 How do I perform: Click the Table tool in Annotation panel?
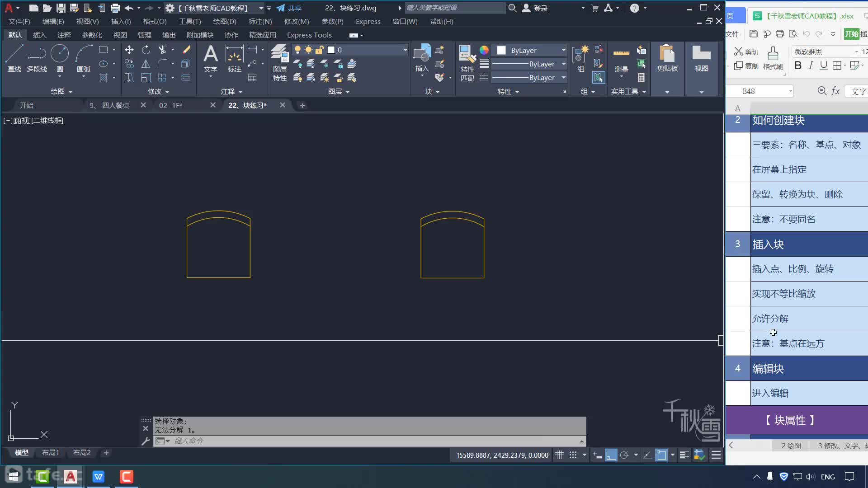click(252, 78)
